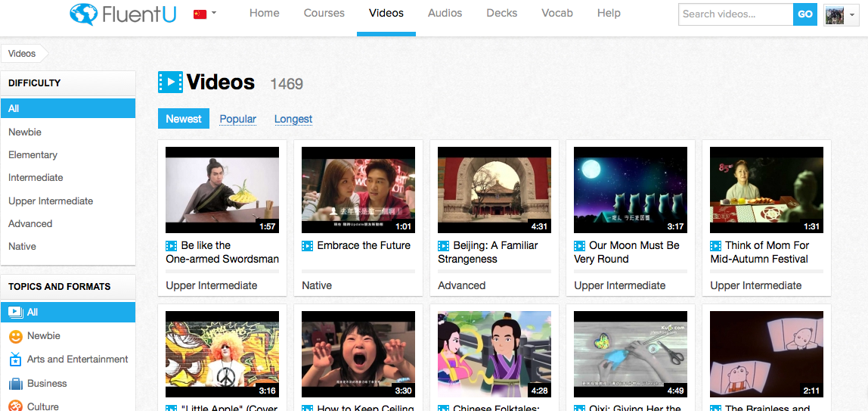
Task: Open the language flag dropdown arrow
Action: pyautogui.click(x=214, y=14)
